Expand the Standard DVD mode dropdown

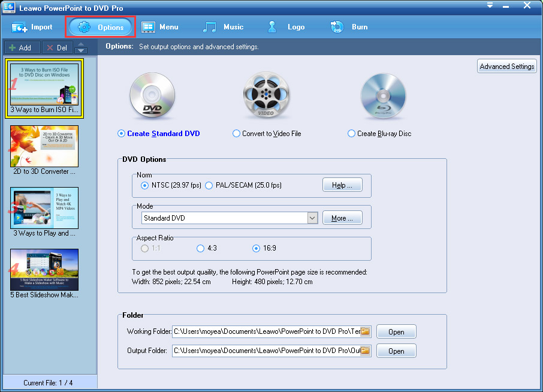pos(312,218)
